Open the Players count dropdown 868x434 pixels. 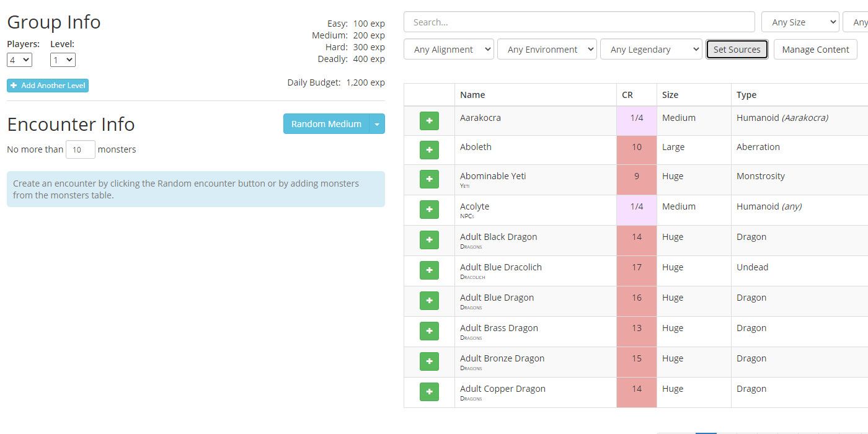(x=19, y=60)
